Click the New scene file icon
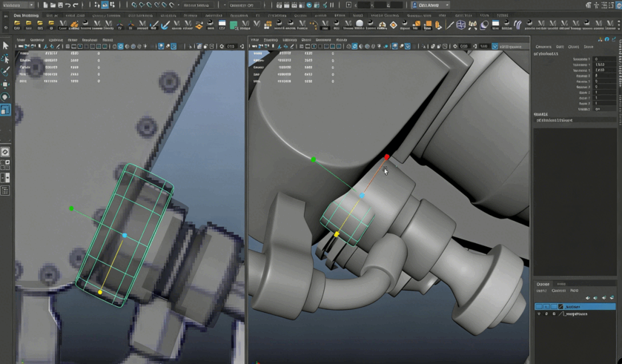The image size is (622, 364). point(45,5)
